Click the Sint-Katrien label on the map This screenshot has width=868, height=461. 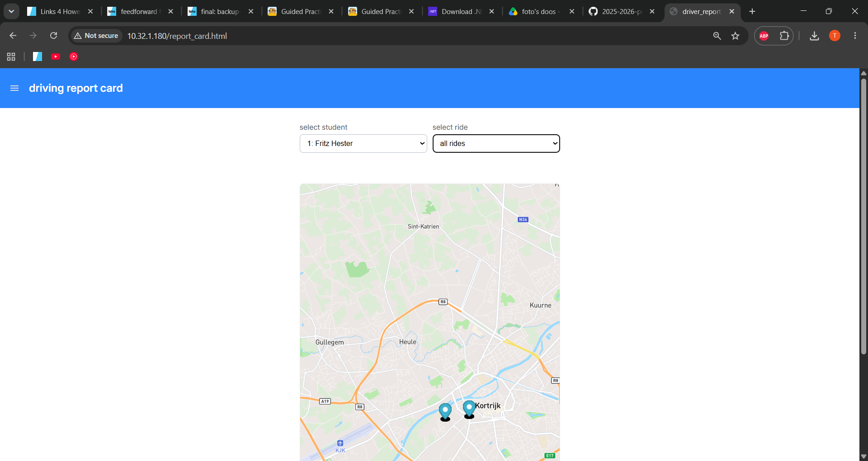click(423, 226)
